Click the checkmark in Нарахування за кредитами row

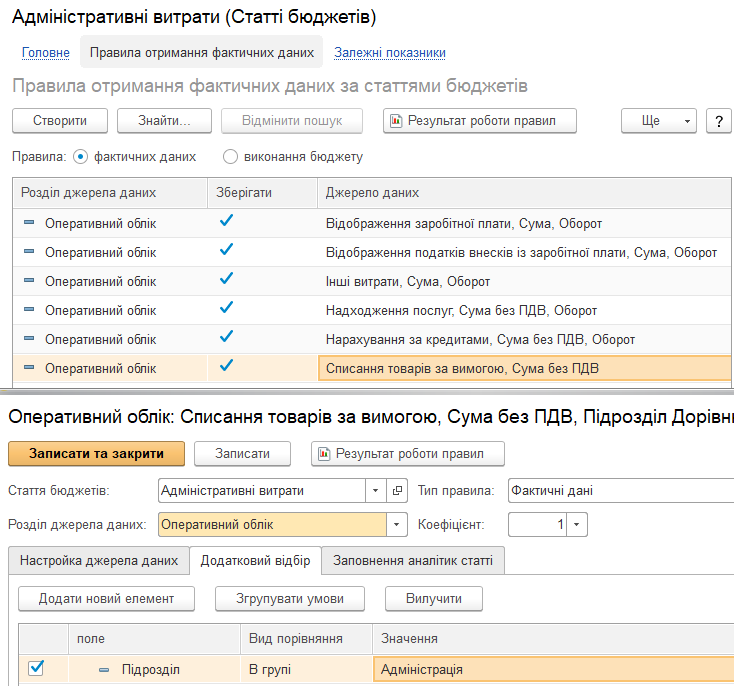[226, 337]
